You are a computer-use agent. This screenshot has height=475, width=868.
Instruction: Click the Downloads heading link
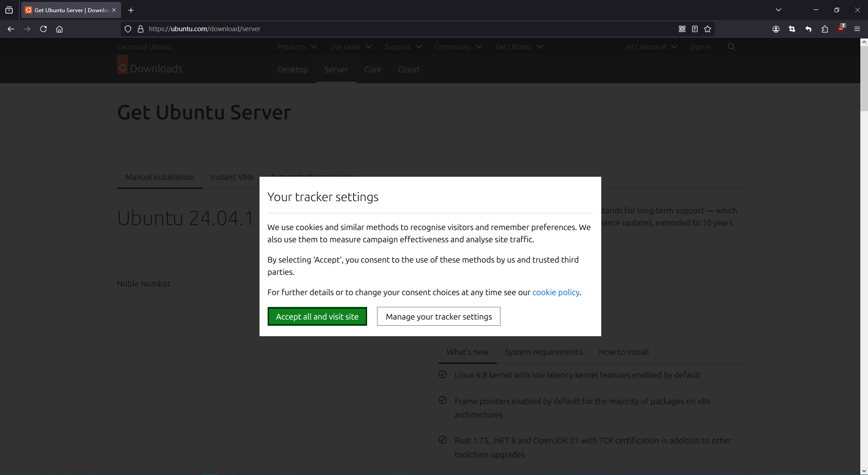pos(156,69)
